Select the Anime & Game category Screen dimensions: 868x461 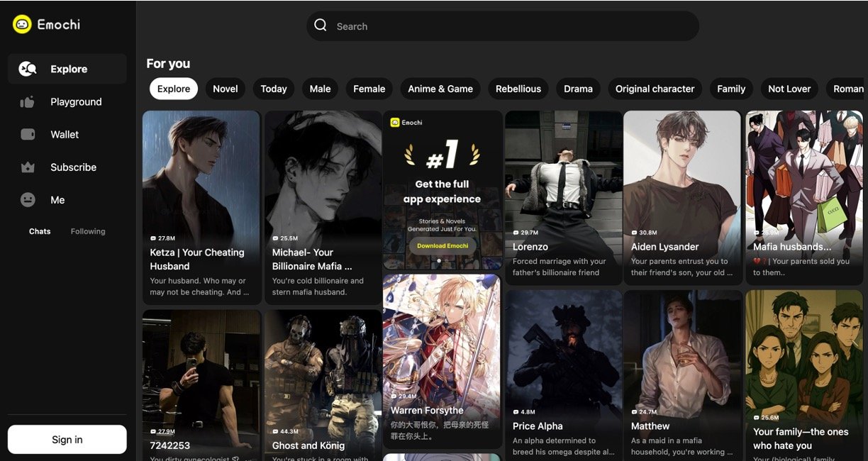click(x=440, y=89)
